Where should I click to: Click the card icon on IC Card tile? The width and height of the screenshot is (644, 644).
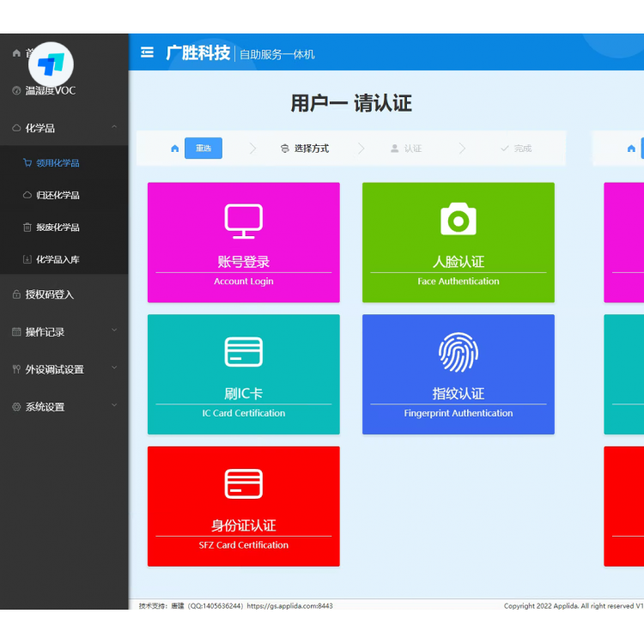pos(243,352)
